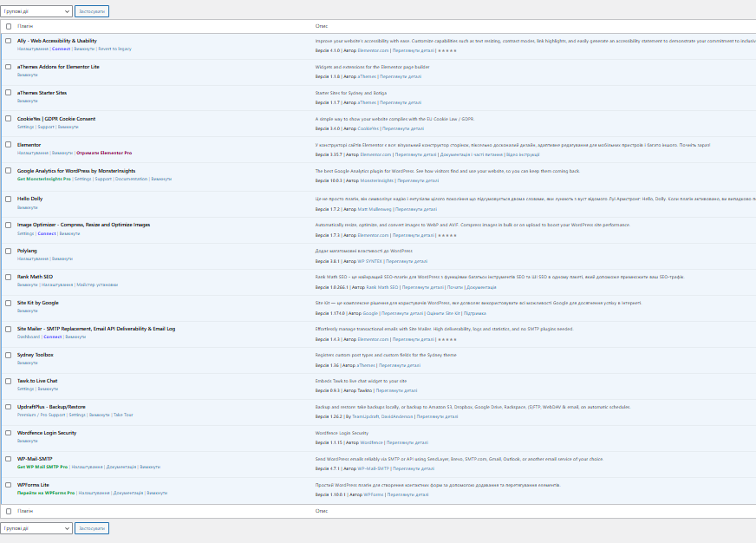Click UpdraftPlus Take Tour link
The height and width of the screenshot is (543, 756).
tap(123, 415)
